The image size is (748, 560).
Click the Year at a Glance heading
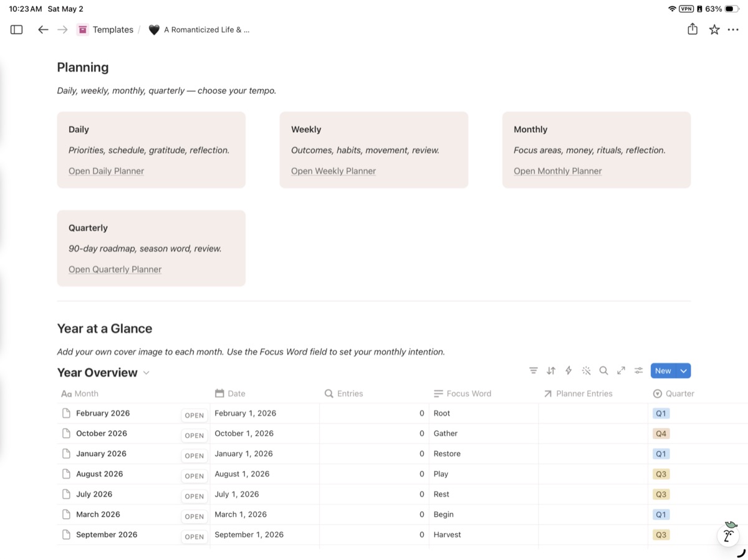(x=105, y=329)
